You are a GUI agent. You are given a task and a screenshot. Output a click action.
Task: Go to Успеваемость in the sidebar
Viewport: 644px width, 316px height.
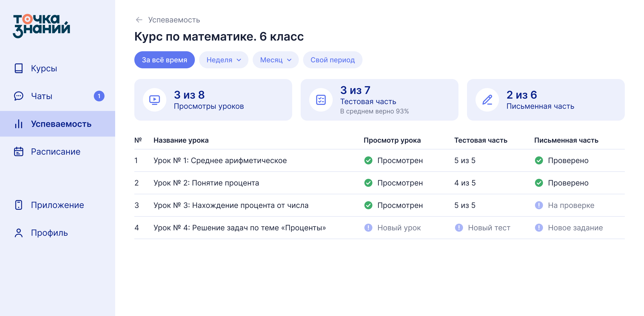[x=58, y=124]
